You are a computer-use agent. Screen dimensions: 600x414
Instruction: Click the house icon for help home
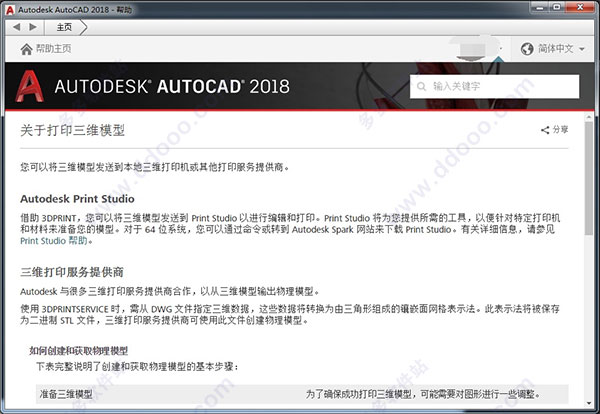pyautogui.click(x=26, y=49)
